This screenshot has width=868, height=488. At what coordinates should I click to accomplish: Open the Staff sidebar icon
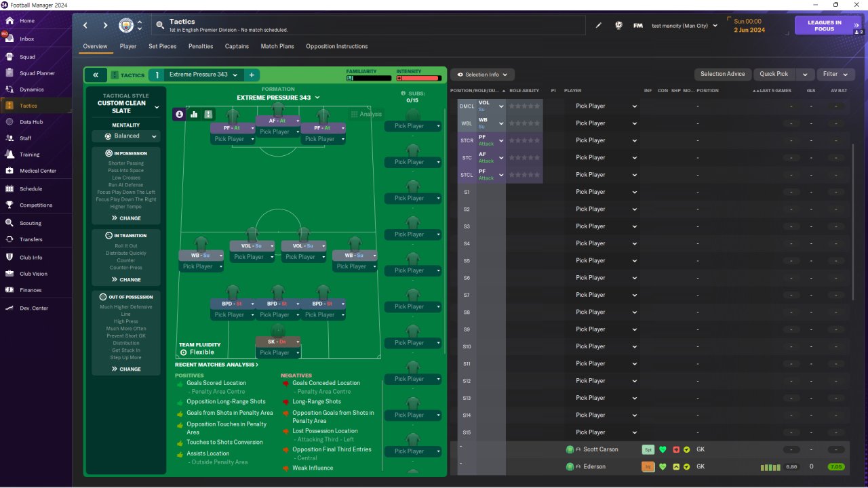9,138
